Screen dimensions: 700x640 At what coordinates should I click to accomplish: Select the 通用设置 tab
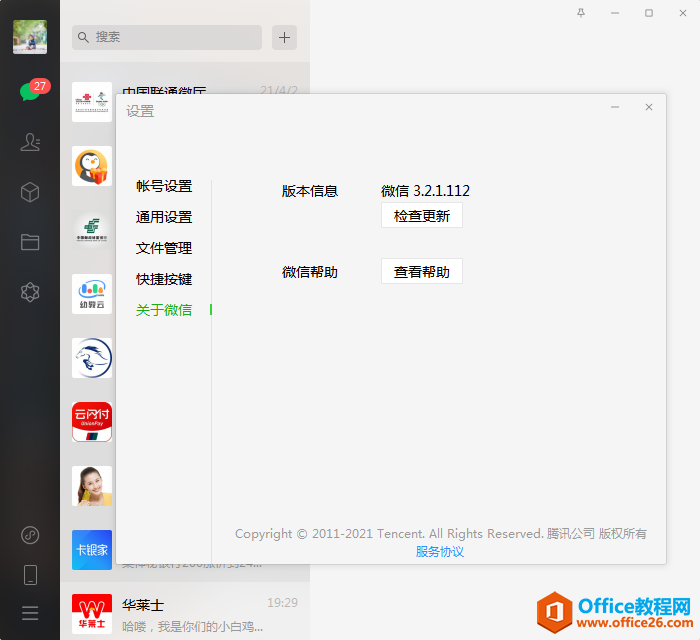tap(164, 217)
